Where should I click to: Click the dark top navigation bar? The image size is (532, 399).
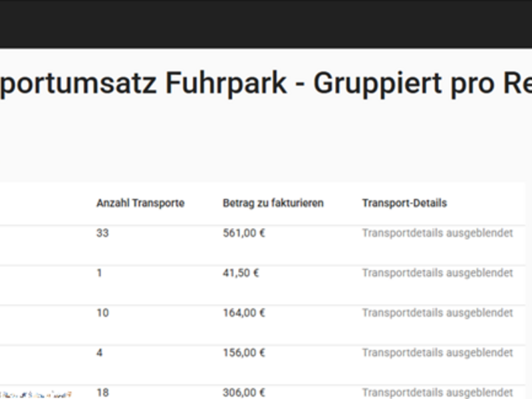pyautogui.click(x=266, y=24)
